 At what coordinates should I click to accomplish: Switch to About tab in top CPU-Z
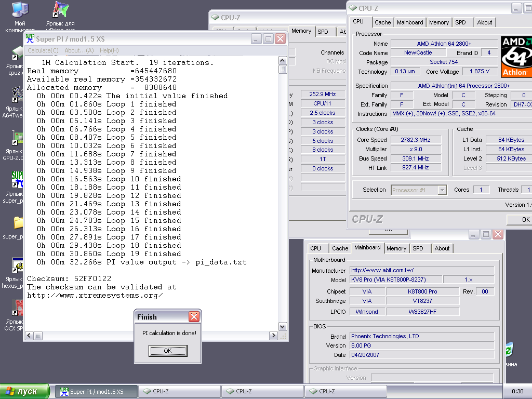click(x=485, y=22)
